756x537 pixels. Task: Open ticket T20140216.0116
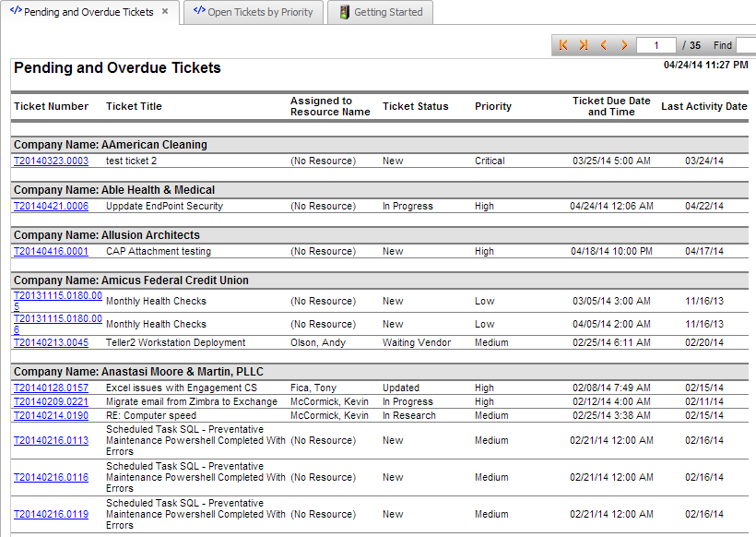[51, 478]
